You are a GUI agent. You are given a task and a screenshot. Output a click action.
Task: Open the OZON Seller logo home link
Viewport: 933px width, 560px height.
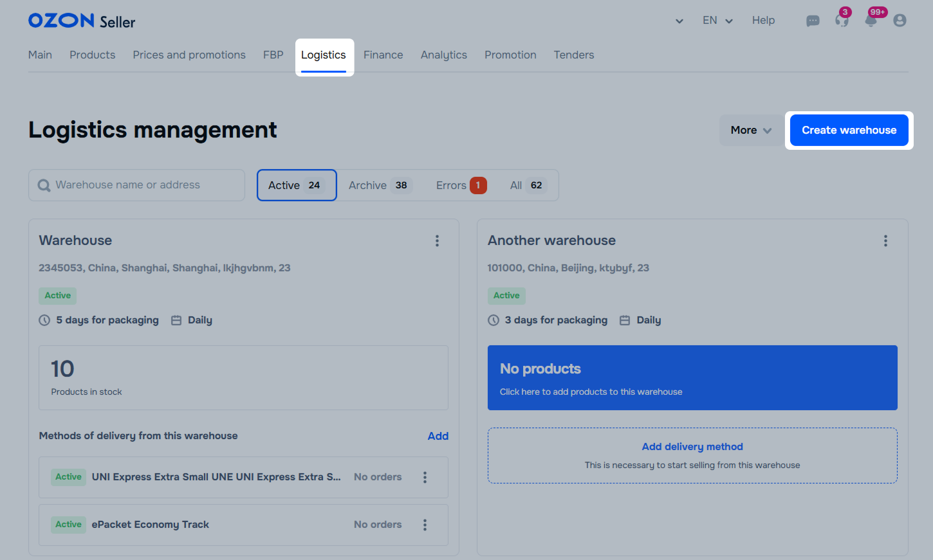(82, 21)
